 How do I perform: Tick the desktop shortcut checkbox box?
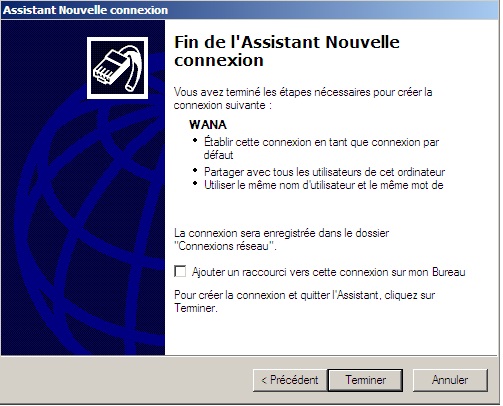[x=180, y=272]
